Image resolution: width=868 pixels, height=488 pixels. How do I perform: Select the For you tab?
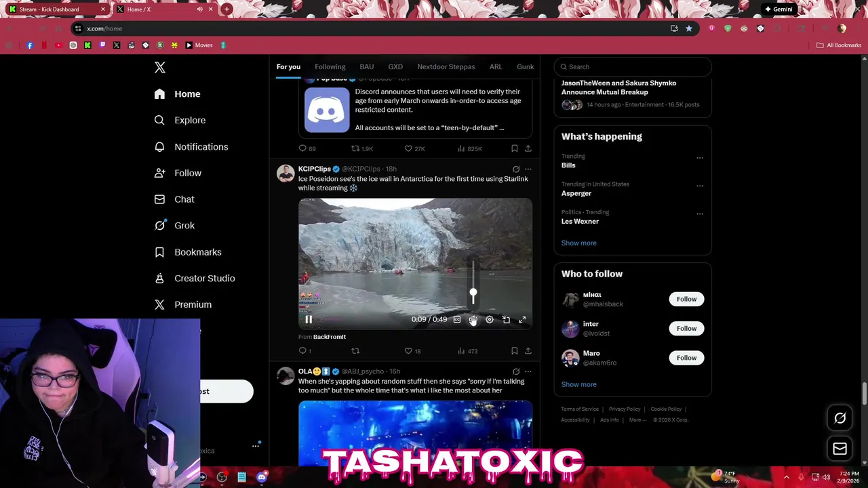click(288, 66)
